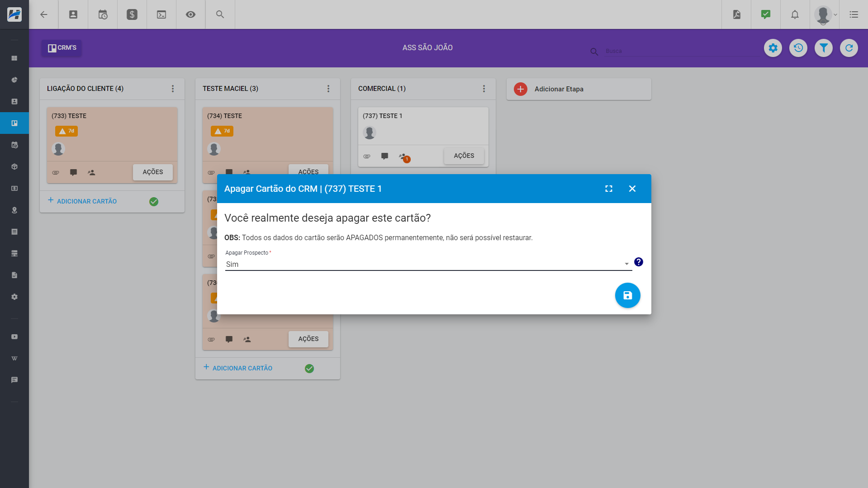
Task: Click the 7d warning badge on card (734)
Action: point(222,131)
